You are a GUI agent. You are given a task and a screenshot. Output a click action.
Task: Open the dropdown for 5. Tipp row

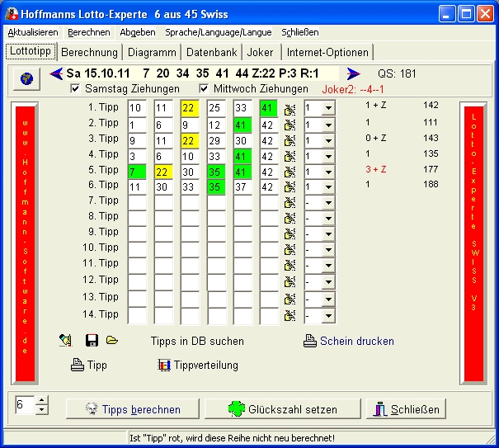[x=327, y=171]
